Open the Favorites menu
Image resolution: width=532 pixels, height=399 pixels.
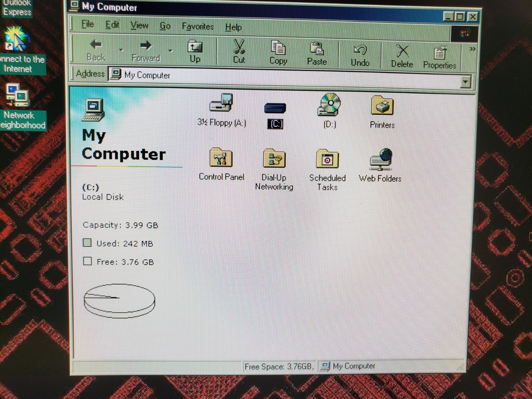tap(198, 27)
